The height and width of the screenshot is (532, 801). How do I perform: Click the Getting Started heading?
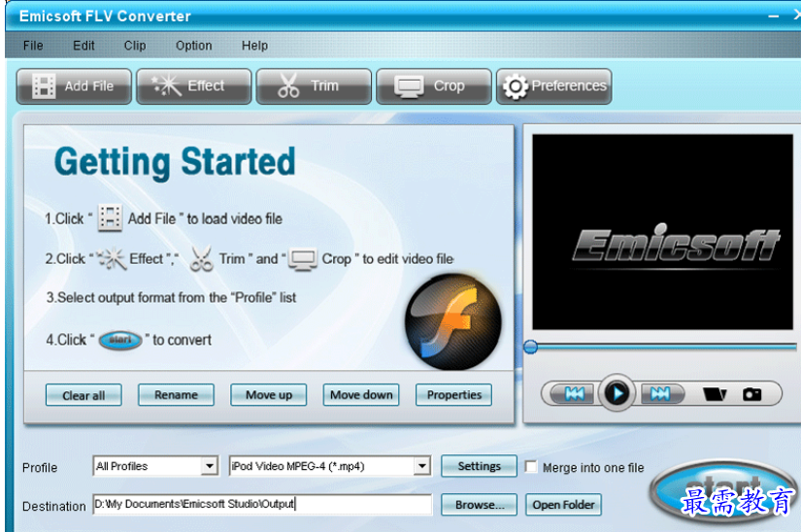click(x=175, y=162)
